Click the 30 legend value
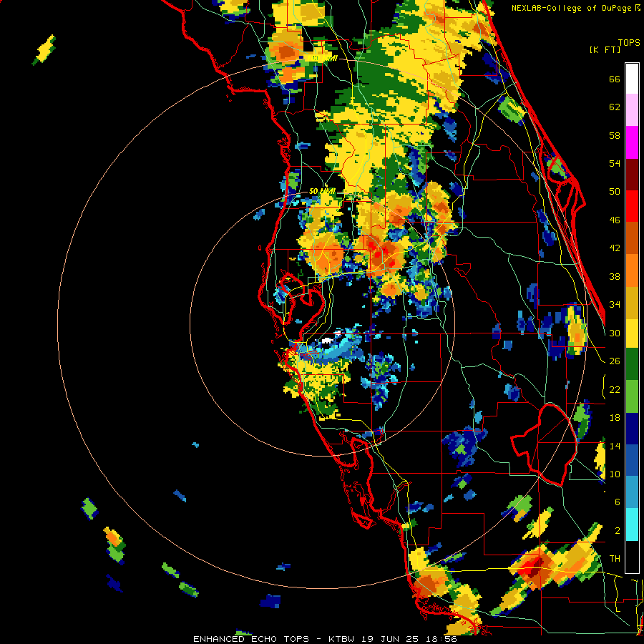Image resolution: width=644 pixels, height=644 pixels. click(615, 333)
